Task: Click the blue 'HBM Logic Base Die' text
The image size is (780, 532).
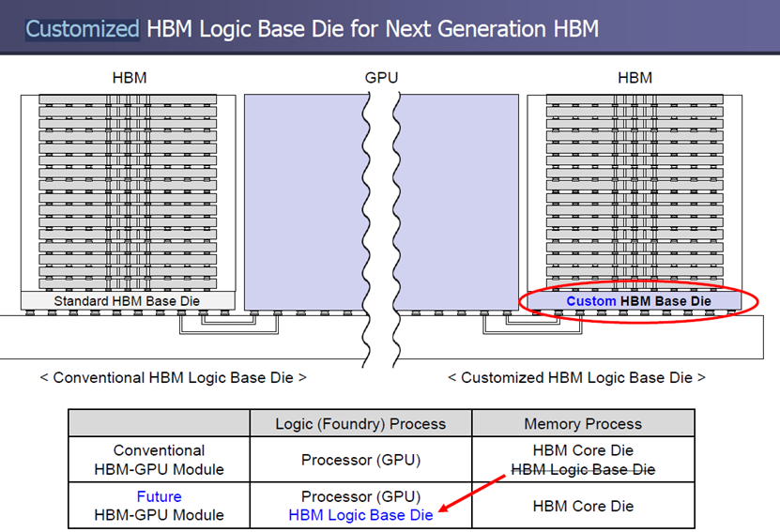Action: [x=360, y=515]
